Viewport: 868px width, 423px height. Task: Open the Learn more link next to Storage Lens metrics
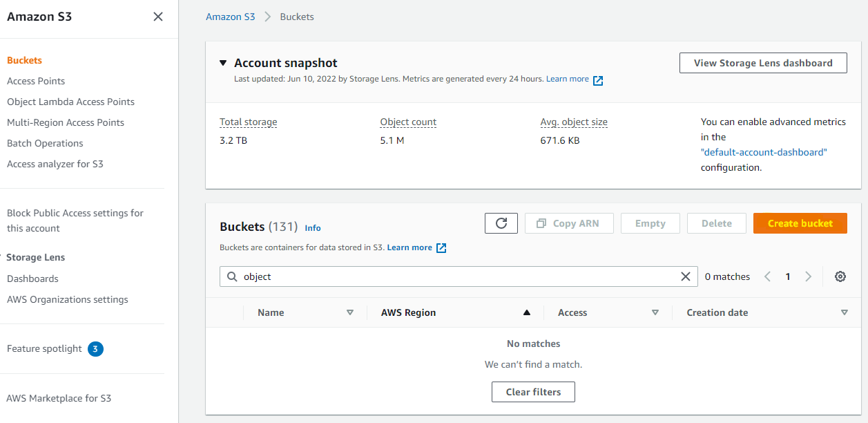pos(569,78)
